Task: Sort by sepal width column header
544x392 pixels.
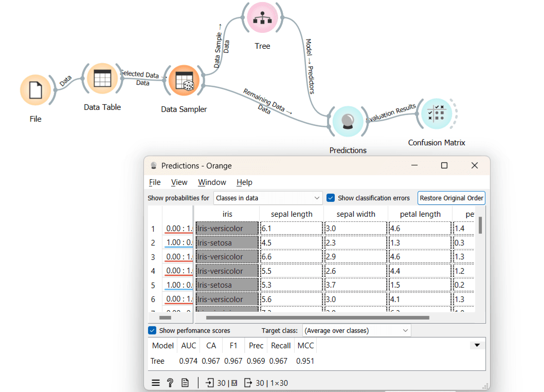Action: point(356,214)
